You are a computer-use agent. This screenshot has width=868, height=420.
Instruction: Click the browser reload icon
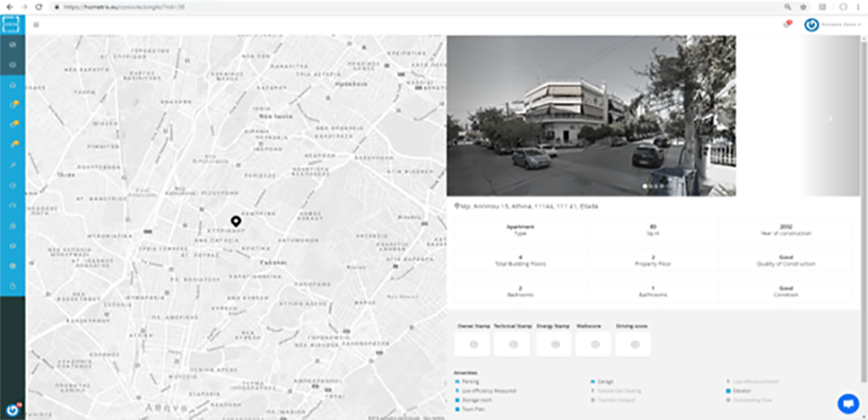(39, 6)
